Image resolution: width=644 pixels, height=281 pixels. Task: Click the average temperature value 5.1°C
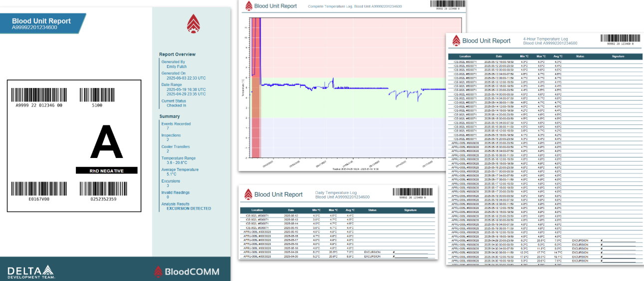[173, 174]
